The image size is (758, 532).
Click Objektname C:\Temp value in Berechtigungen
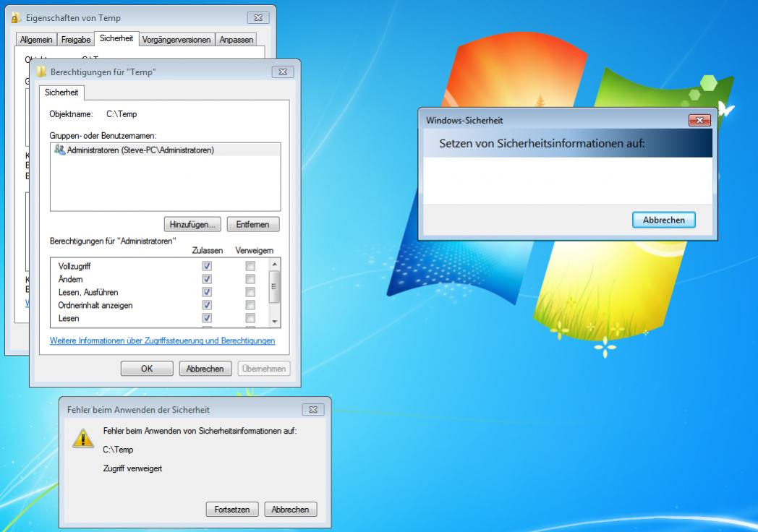click(x=122, y=114)
